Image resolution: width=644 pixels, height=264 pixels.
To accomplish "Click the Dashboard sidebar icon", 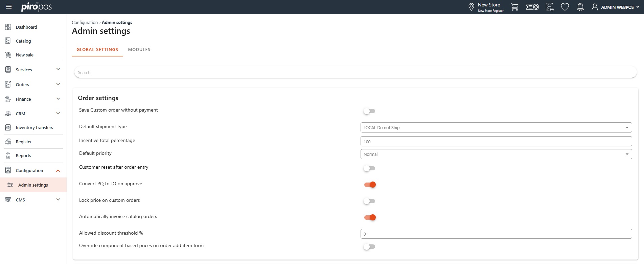I will (8, 27).
